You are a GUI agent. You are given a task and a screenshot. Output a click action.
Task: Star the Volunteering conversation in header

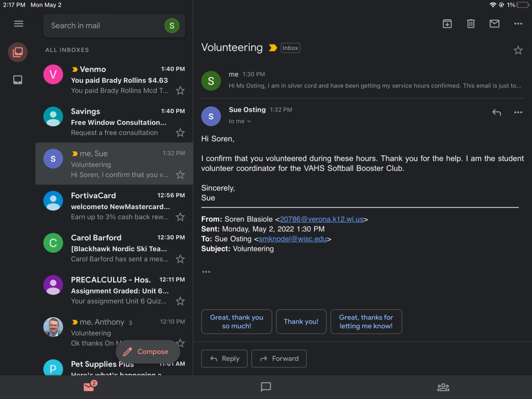[518, 50]
